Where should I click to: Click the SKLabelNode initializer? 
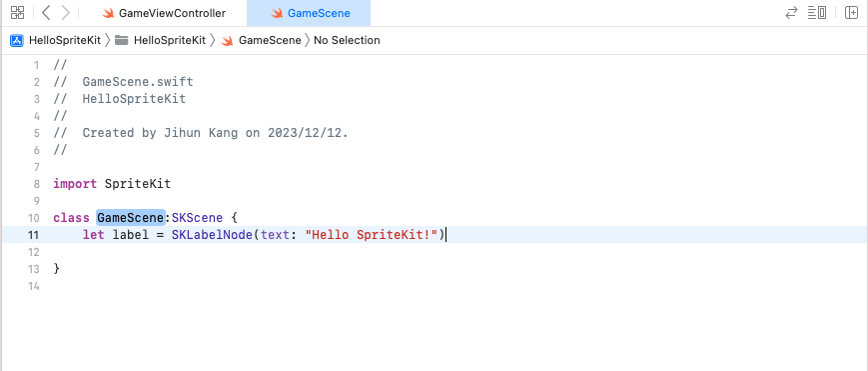point(212,235)
